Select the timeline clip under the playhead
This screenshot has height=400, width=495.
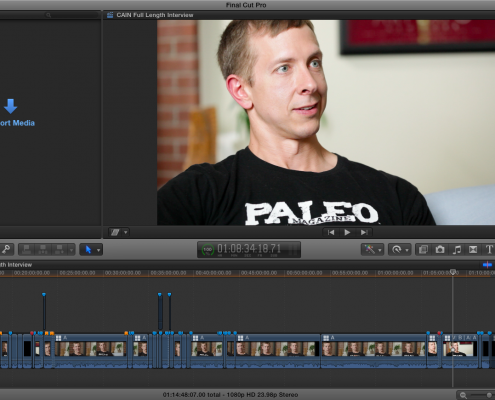(x=460, y=352)
